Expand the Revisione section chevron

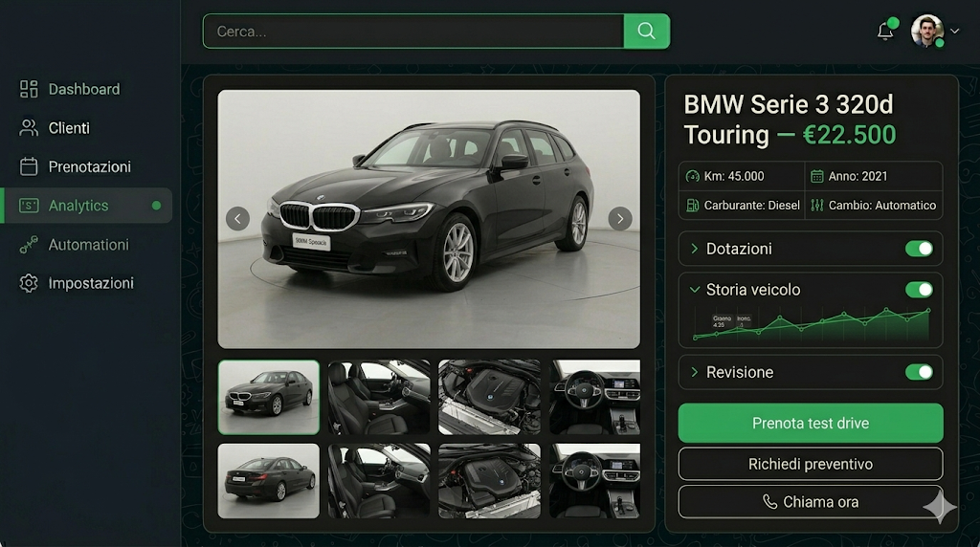click(x=694, y=372)
